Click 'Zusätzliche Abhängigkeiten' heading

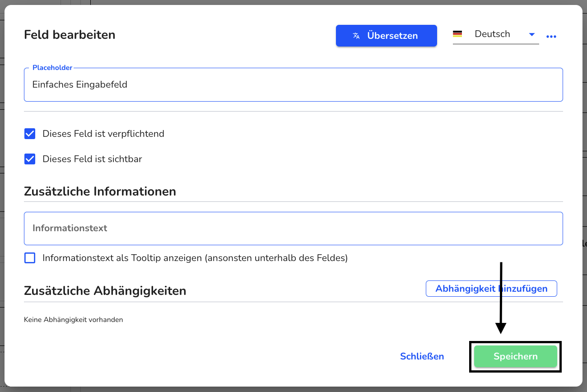pyautogui.click(x=105, y=291)
